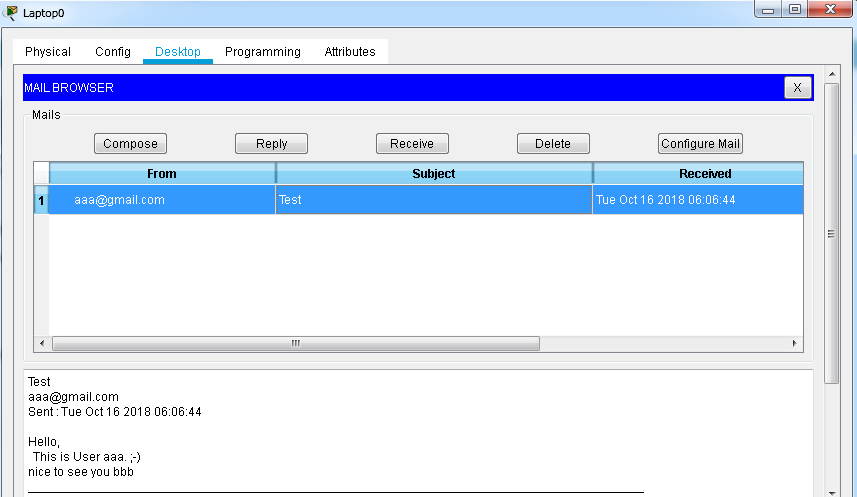Screen dimensions: 857x497
Task: Delete the selected mail
Action: point(553,144)
